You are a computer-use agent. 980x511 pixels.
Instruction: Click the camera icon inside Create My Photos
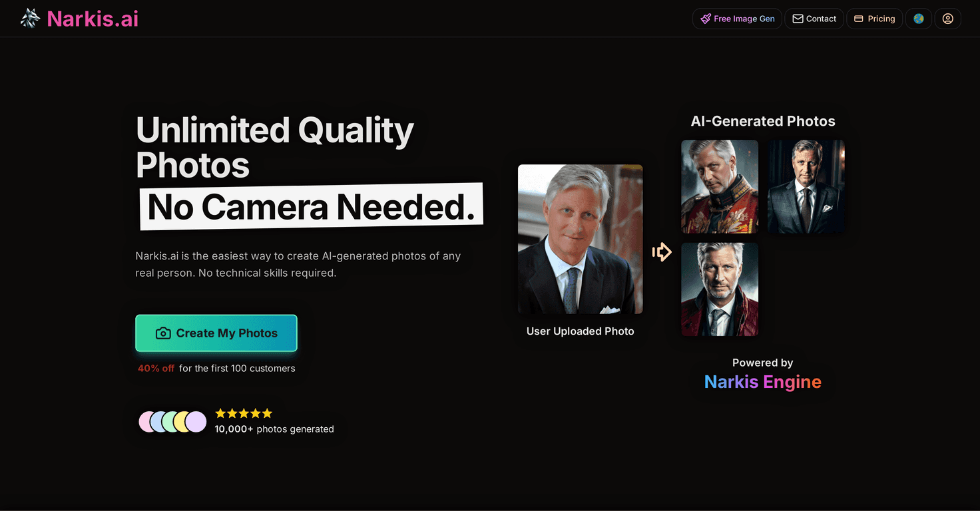[163, 333]
